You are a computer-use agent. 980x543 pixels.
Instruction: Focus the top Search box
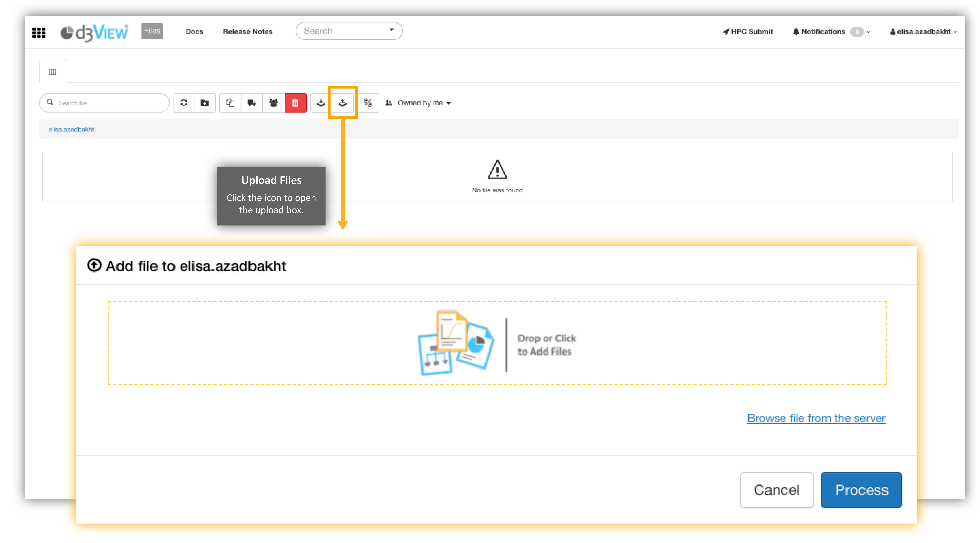pyautogui.click(x=349, y=31)
